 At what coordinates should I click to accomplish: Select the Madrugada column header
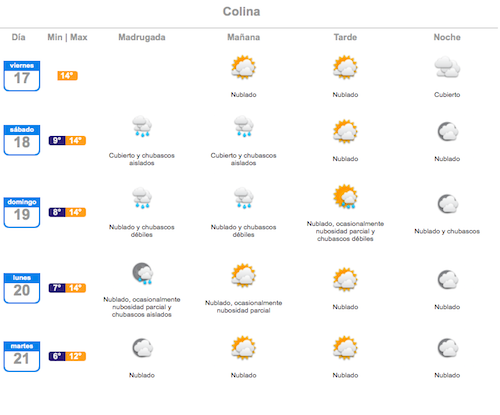(142, 37)
